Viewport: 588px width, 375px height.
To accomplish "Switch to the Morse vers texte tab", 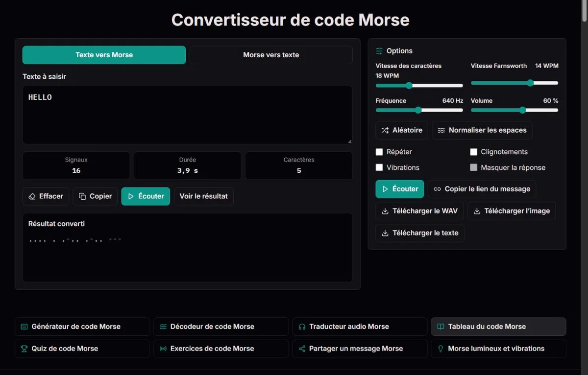I will click(271, 55).
